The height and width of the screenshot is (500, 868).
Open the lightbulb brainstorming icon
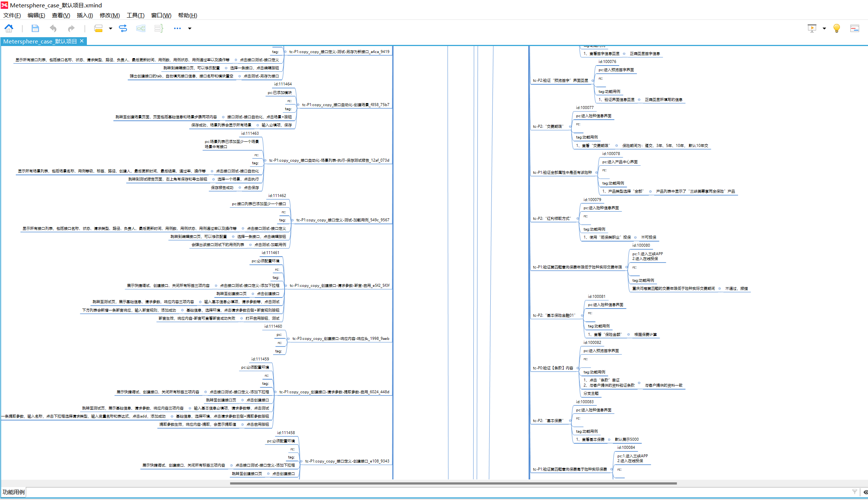836,28
